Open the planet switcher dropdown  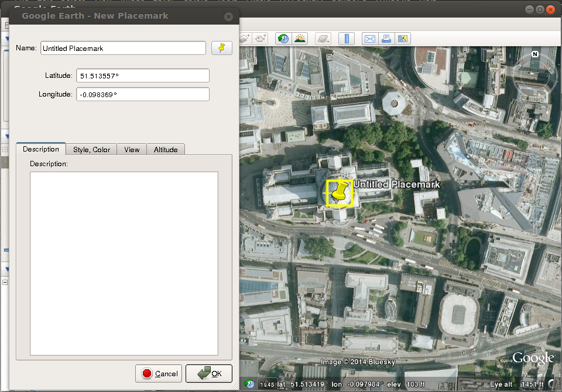click(x=323, y=39)
